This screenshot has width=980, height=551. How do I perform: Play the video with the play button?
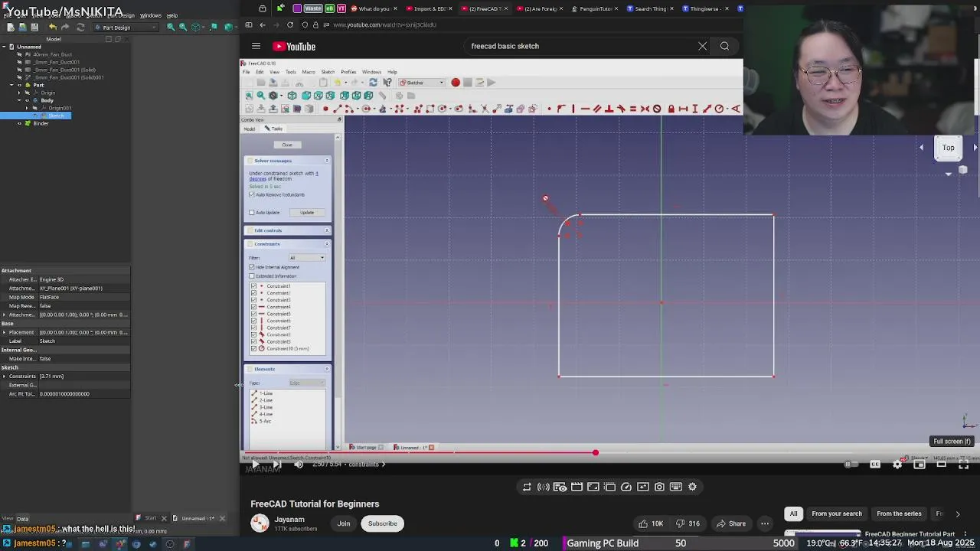256,465
